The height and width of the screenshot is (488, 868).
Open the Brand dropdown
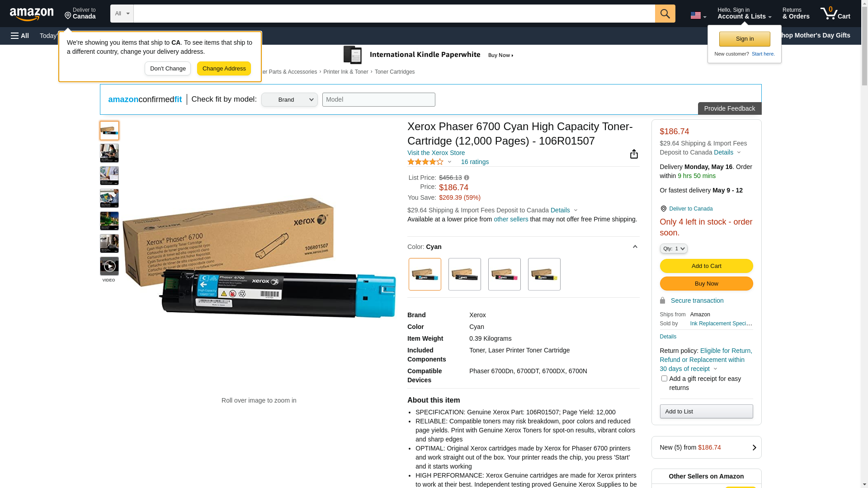tap(289, 100)
